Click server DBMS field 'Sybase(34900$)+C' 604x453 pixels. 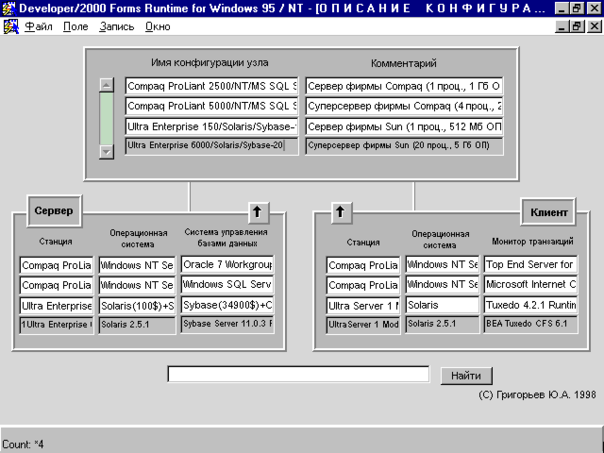coord(227,305)
